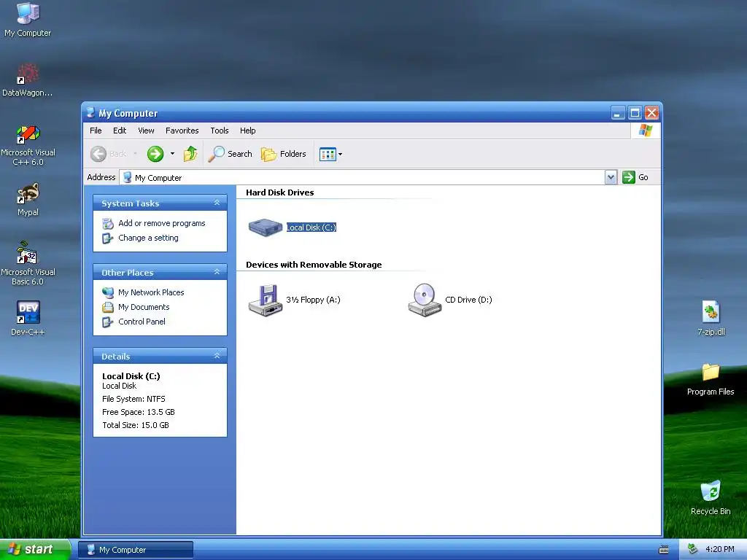
Task: Click the My Documents folder icon
Action: 108,307
